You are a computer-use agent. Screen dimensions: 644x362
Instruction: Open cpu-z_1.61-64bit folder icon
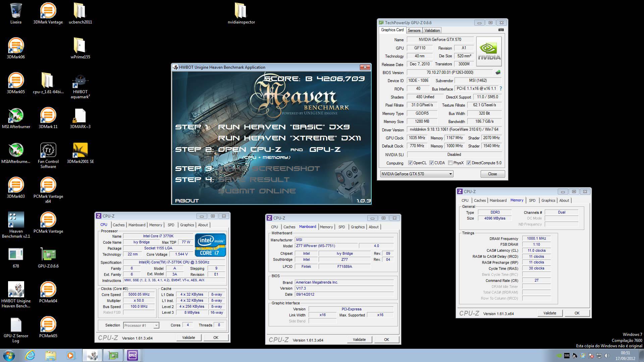[x=48, y=83]
